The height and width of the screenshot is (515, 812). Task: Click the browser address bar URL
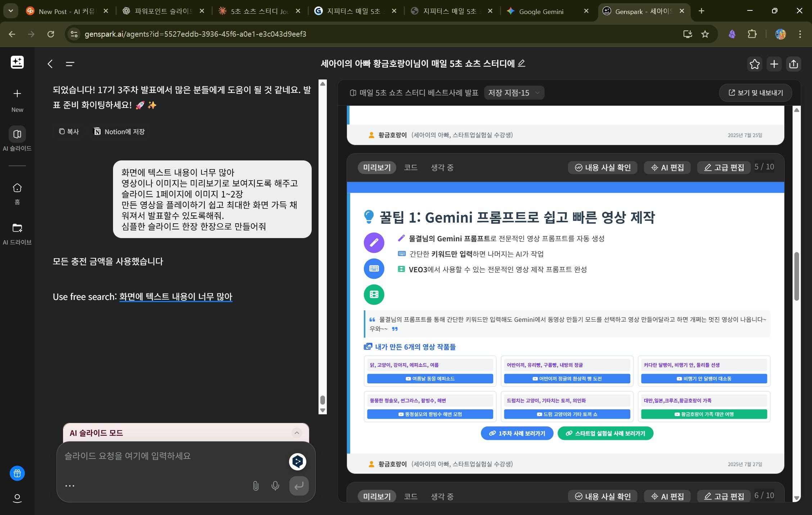point(195,34)
